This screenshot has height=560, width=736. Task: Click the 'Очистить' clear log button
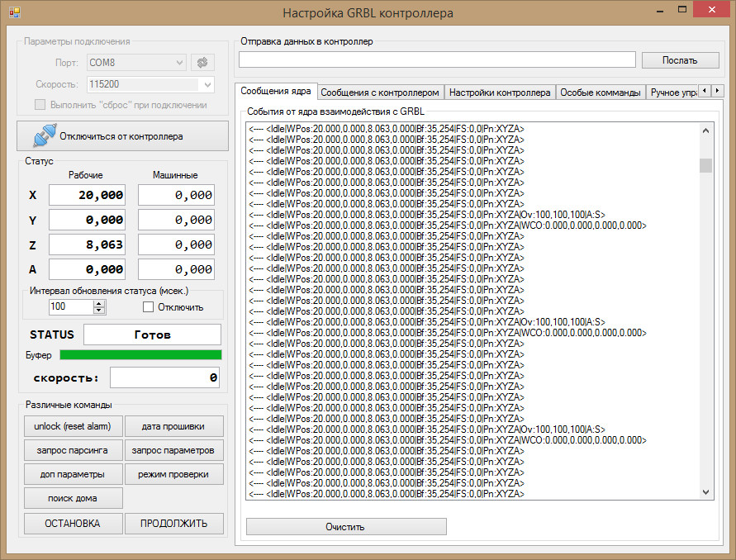[x=346, y=527]
